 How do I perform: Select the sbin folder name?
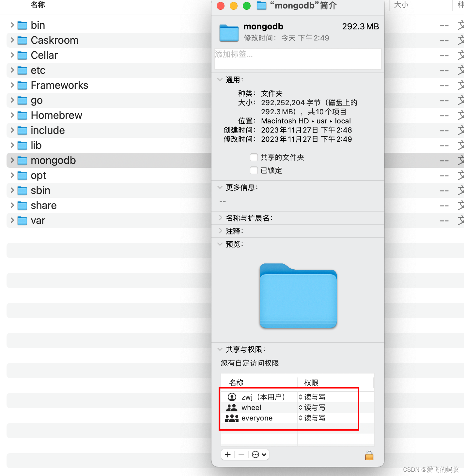40,190
